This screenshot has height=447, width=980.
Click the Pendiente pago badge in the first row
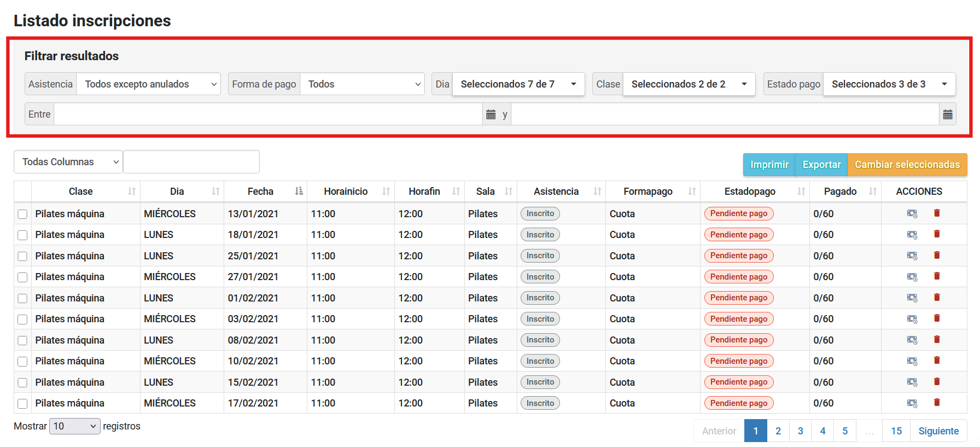pos(738,213)
